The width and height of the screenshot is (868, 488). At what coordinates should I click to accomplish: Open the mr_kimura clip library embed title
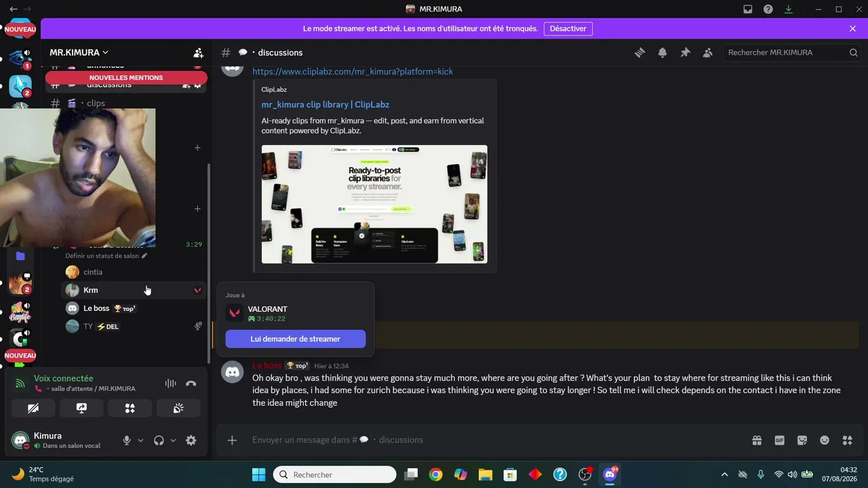coord(325,104)
